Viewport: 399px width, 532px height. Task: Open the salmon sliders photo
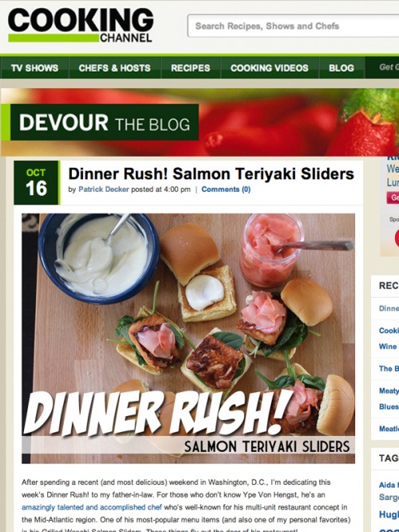click(188, 338)
